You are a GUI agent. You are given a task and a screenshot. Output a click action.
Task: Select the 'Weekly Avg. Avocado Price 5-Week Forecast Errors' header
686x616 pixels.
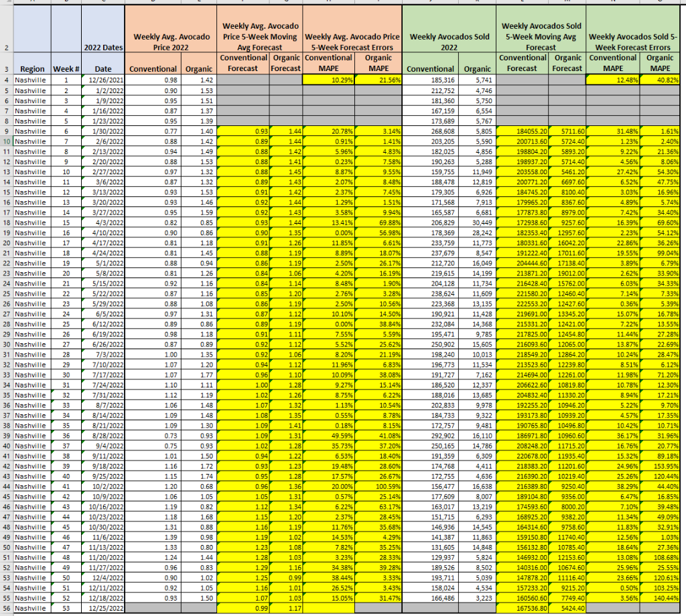coord(352,28)
